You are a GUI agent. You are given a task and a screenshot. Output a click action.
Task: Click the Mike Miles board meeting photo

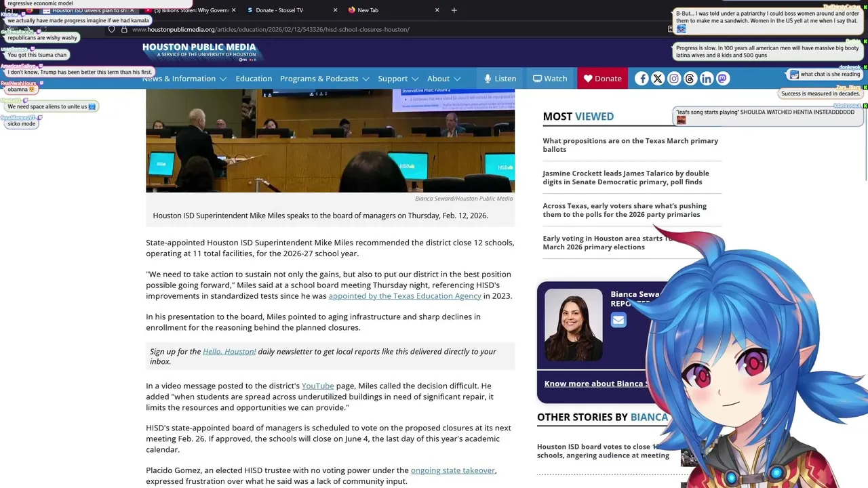(330, 140)
